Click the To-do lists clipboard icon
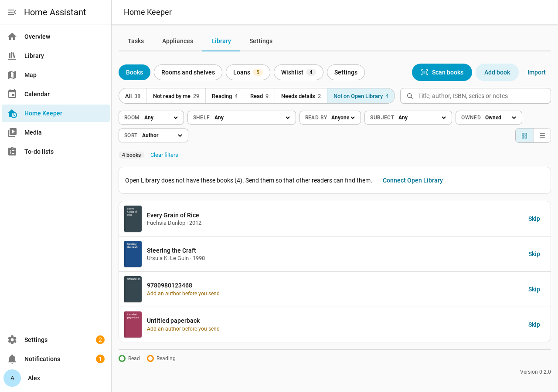Screen dimensions: 558x392 (12, 152)
